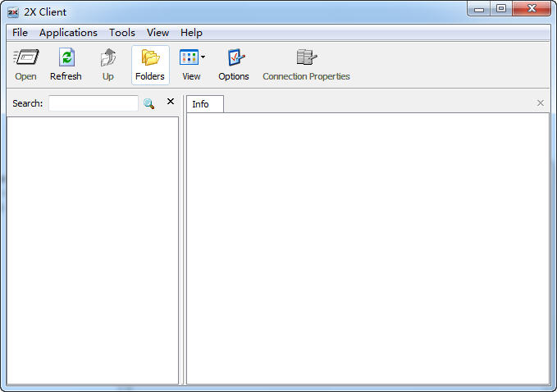Clear search with the X icon

tap(171, 102)
